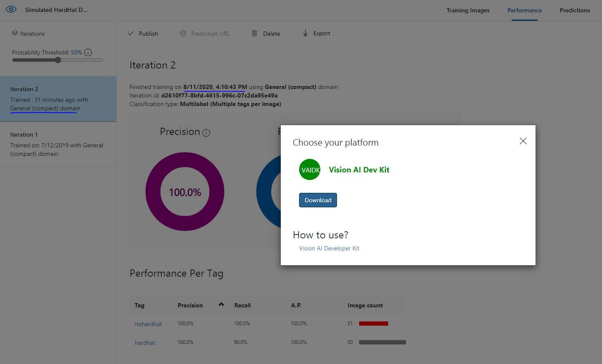602x364 pixels.
Task: Click the Download button
Action: (x=318, y=200)
